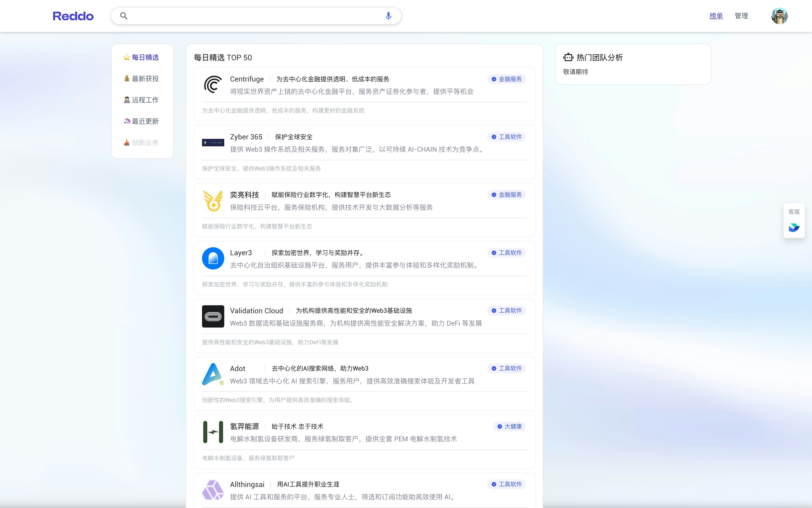Click the 热门团队分析 heading
Viewport: 812px width, 508px height.
600,58
